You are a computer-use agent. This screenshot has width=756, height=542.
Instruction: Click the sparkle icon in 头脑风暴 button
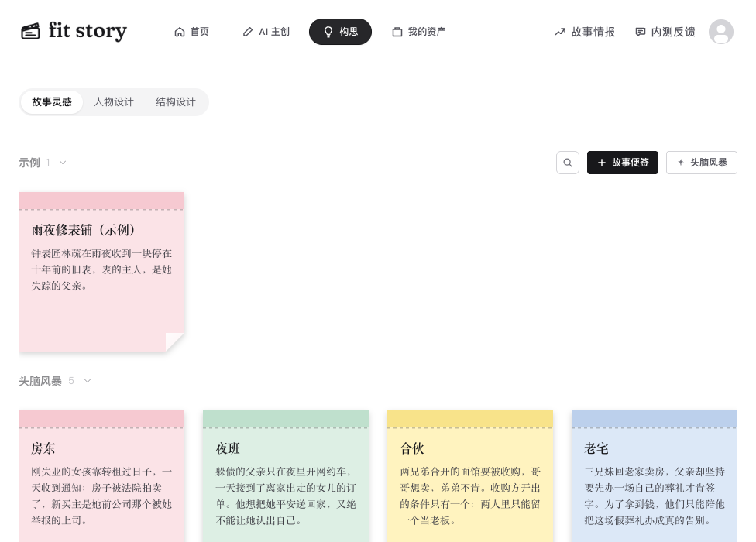(x=681, y=163)
